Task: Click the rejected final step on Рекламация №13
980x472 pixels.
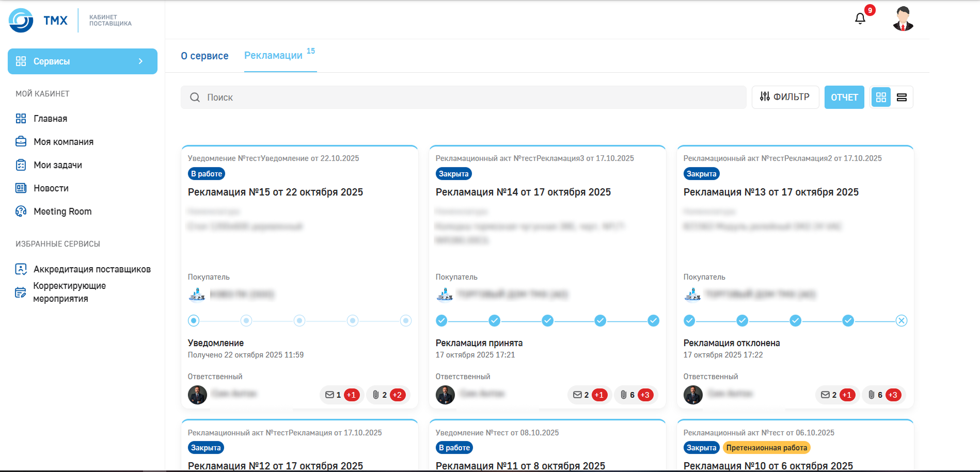Action: [901, 321]
